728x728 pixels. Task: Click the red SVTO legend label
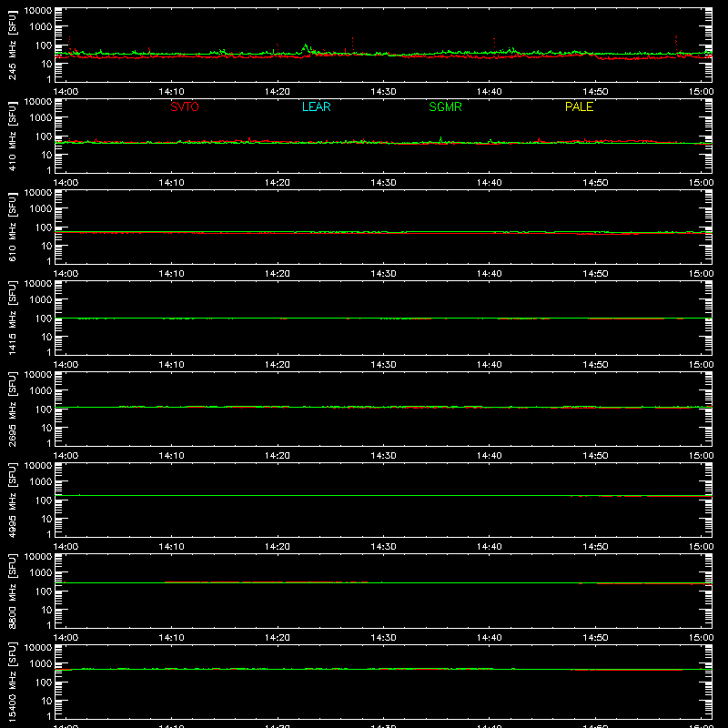tap(185, 106)
